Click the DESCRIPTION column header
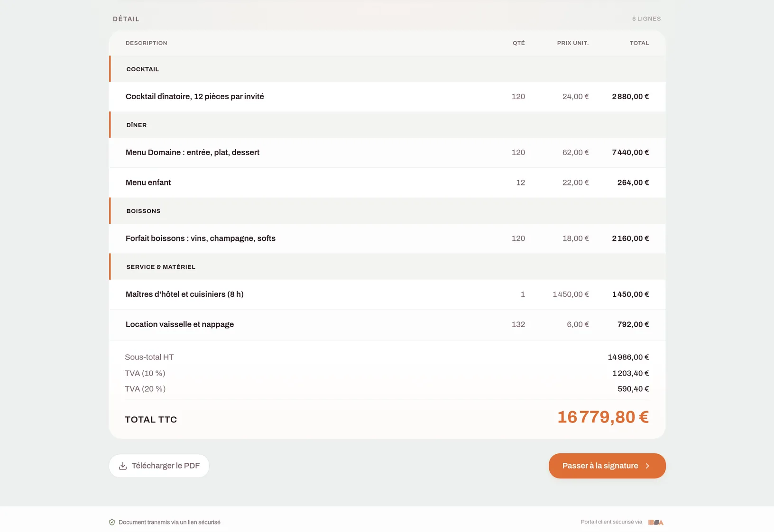 pyautogui.click(x=147, y=43)
